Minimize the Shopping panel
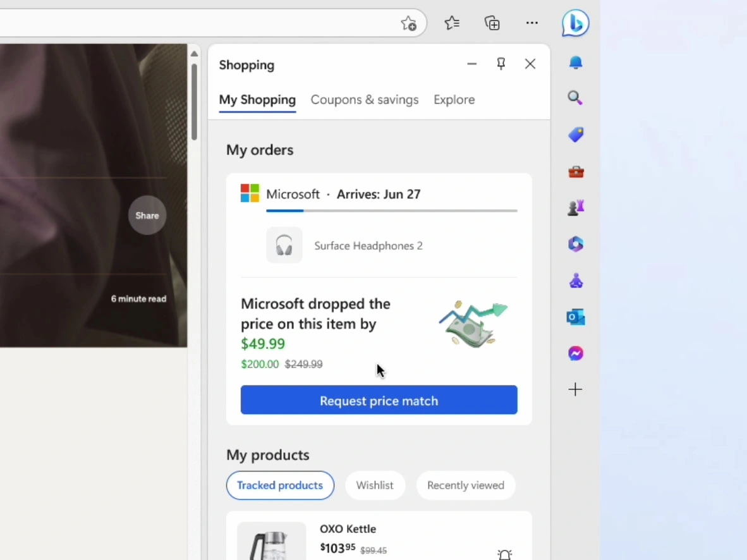This screenshot has height=560, width=747. pyautogui.click(x=471, y=64)
